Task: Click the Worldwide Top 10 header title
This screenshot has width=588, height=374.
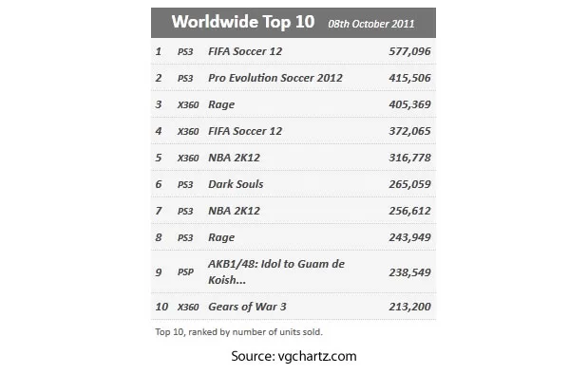Action: (x=243, y=22)
